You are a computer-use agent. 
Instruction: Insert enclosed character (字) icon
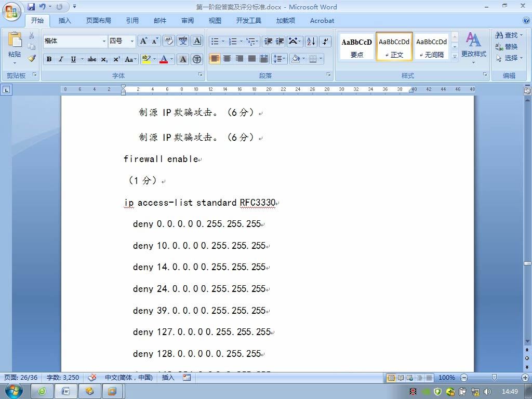(x=197, y=59)
